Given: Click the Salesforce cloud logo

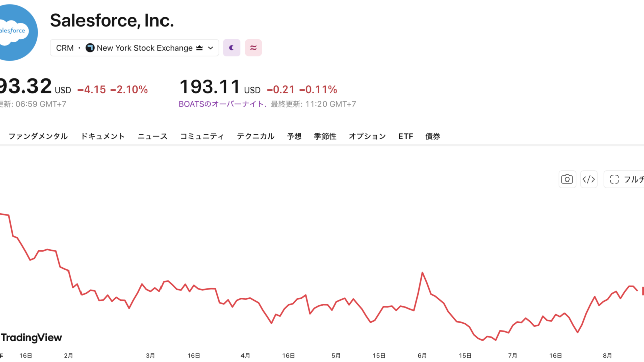Looking at the screenshot, I should (x=15, y=31).
